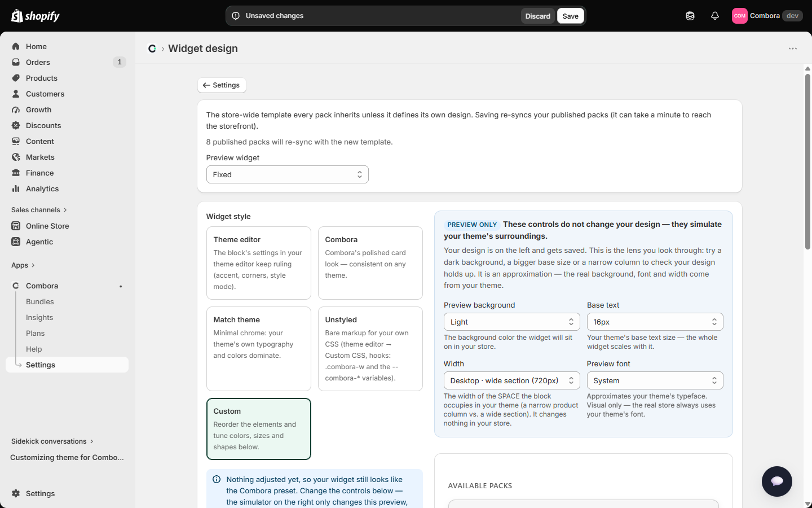Open Bundles in Combora submenu
Image resolution: width=812 pixels, height=508 pixels.
click(40, 302)
